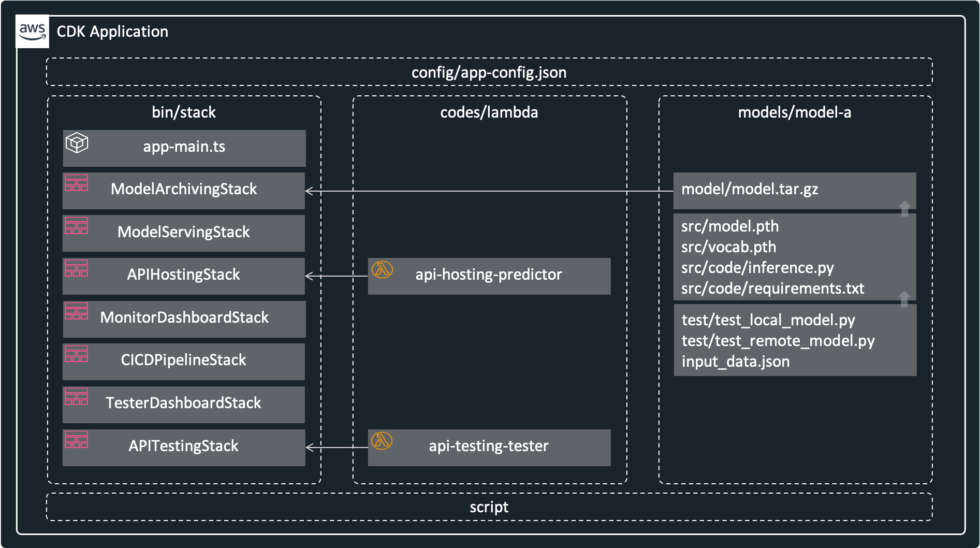This screenshot has width=980, height=548.
Task: Click the src/code/requirements.txt line
Action: pos(773,289)
